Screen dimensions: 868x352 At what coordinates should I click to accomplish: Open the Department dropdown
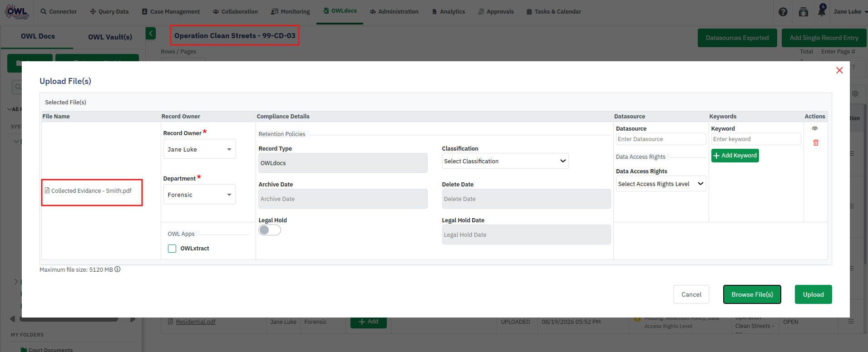tap(199, 195)
